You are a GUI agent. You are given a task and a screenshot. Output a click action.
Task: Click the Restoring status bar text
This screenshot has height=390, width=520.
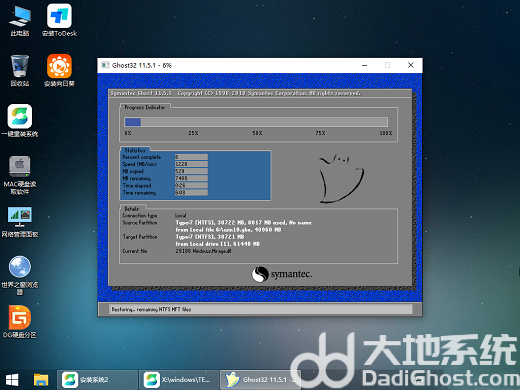(x=151, y=309)
